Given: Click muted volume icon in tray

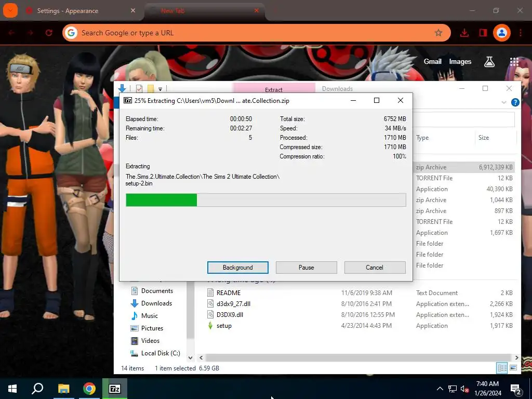Looking at the screenshot, I should (465, 389).
